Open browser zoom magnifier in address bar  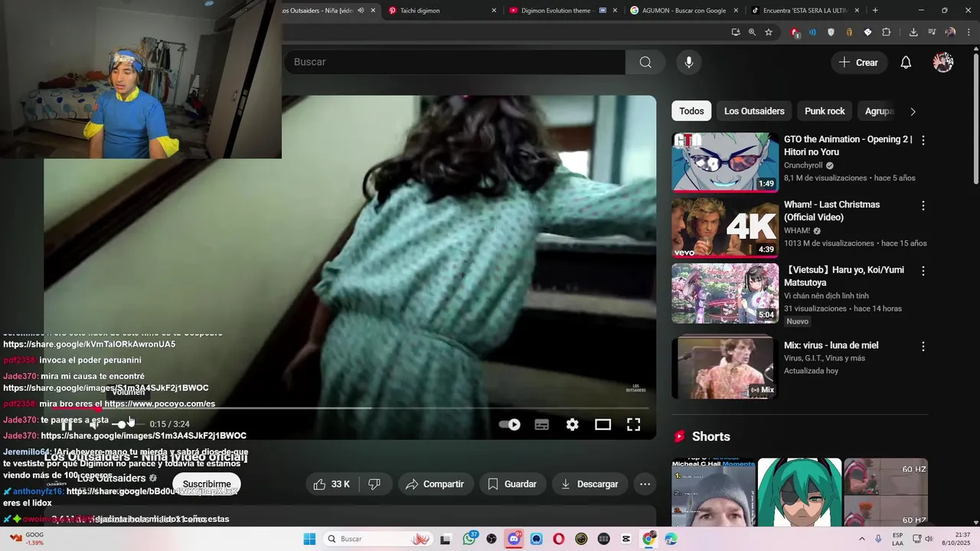752,32
